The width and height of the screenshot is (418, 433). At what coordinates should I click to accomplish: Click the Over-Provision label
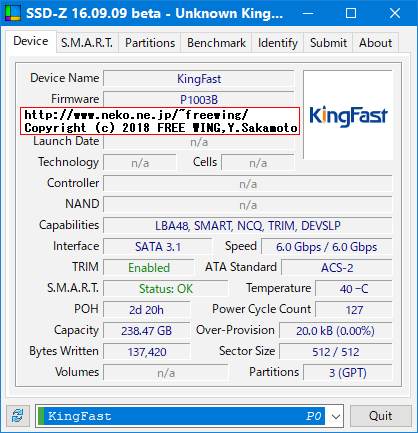[x=235, y=330]
